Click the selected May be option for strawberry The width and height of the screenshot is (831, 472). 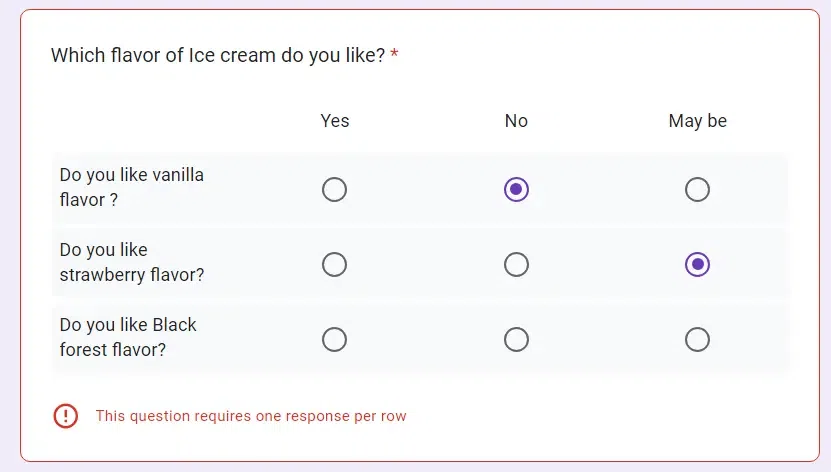(x=697, y=264)
